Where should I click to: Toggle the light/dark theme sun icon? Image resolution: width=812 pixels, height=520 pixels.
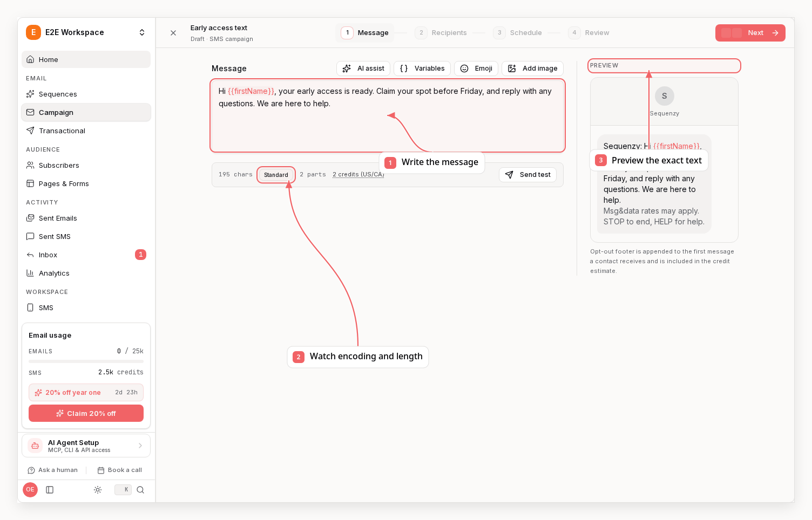[x=98, y=490]
